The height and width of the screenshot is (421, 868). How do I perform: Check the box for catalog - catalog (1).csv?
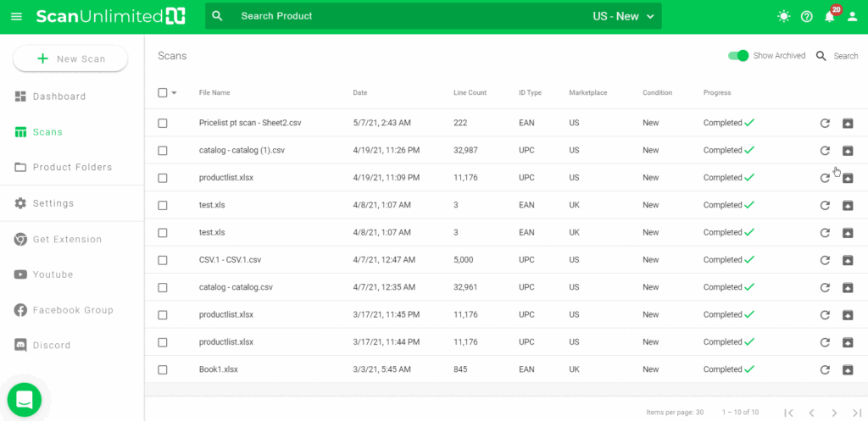163,151
